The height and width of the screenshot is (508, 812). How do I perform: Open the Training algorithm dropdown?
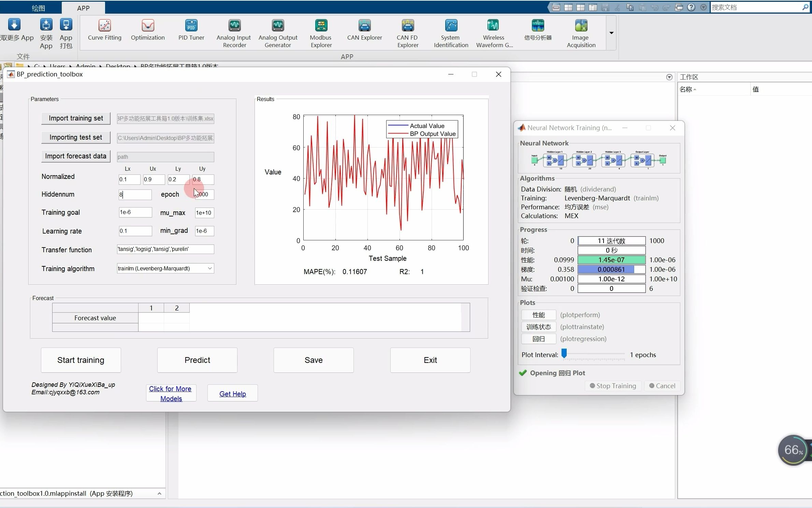point(210,268)
